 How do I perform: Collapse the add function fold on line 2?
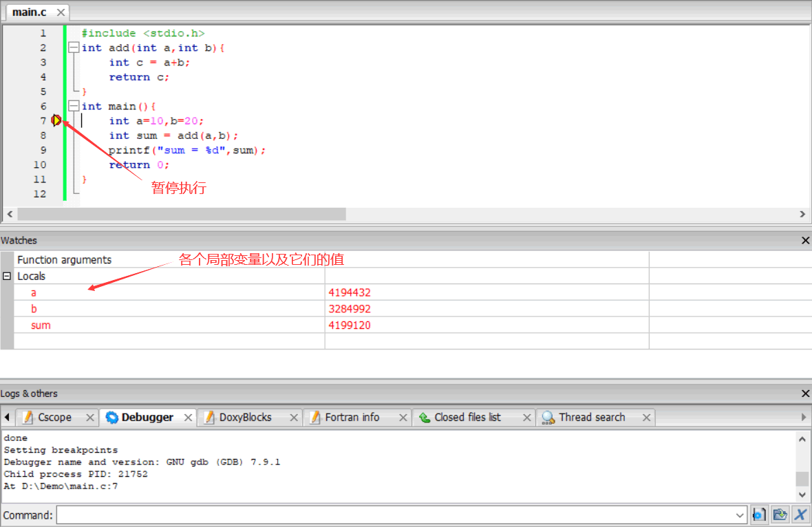point(74,47)
